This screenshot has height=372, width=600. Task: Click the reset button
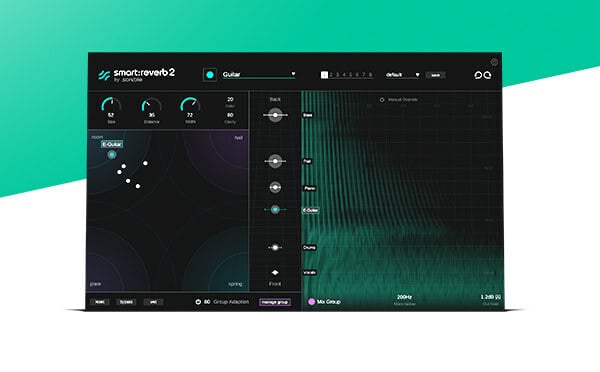click(x=99, y=302)
